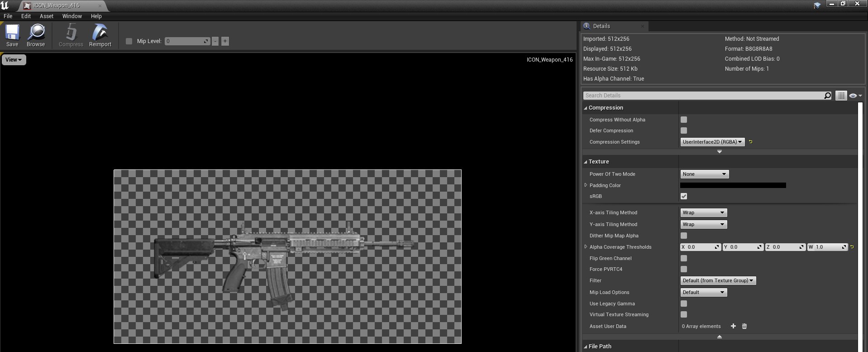Reset Compression Settings to default arrow
The width and height of the screenshot is (868, 352).
[x=750, y=142]
